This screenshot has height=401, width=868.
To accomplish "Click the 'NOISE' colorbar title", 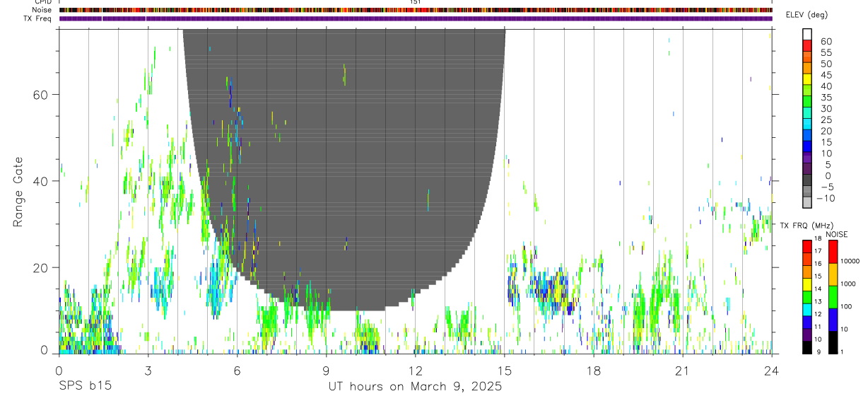I will pyautogui.click(x=837, y=234).
